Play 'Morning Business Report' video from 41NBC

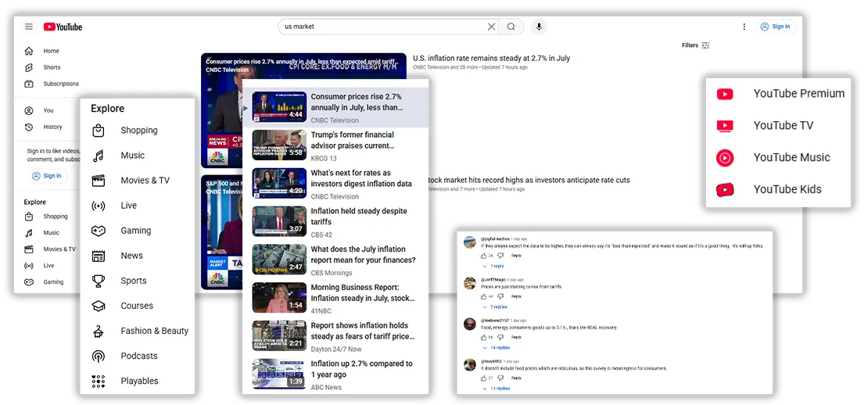coord(335,298)
